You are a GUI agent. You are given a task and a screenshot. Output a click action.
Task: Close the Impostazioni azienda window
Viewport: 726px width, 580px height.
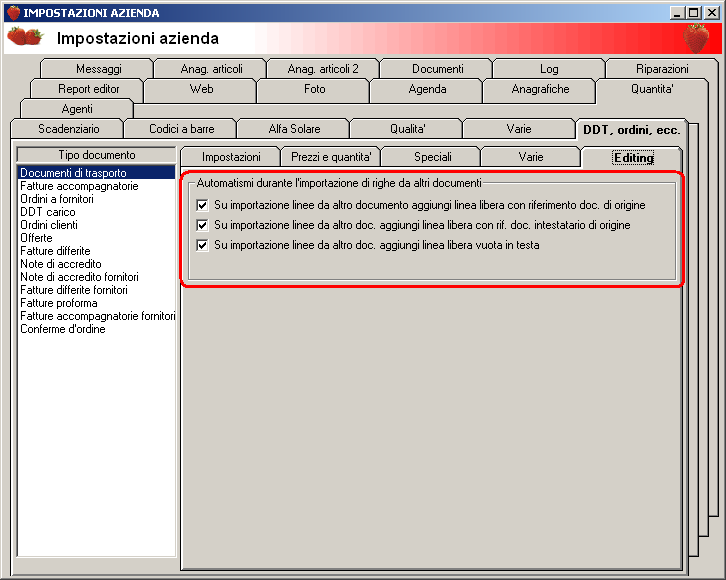coord(712,12)
